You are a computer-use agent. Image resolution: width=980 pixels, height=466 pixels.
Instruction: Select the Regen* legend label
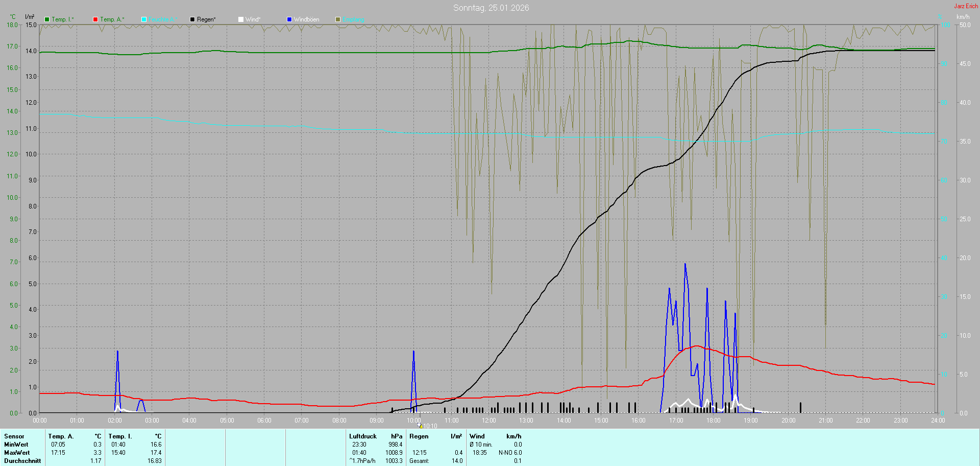coord(206,19)
